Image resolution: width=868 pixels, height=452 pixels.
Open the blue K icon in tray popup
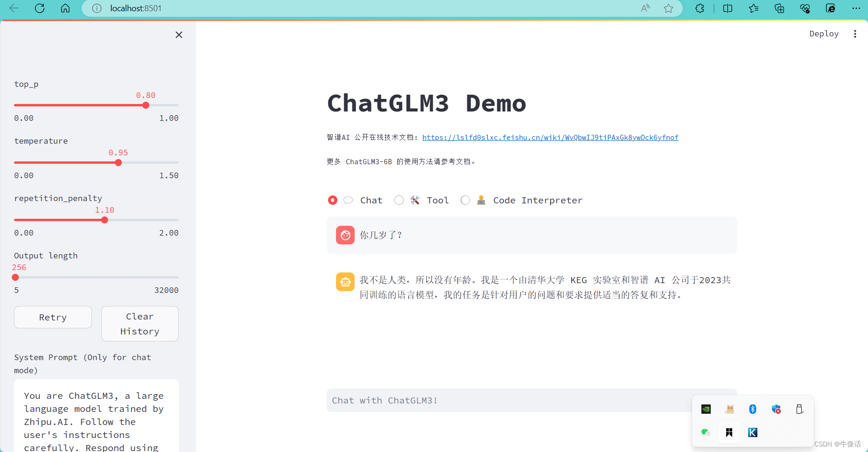pyautogui.click(x=753, y=432)
